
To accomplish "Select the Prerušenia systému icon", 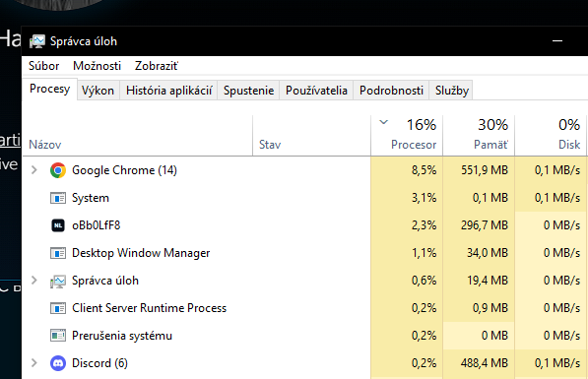I will (58, 336).
